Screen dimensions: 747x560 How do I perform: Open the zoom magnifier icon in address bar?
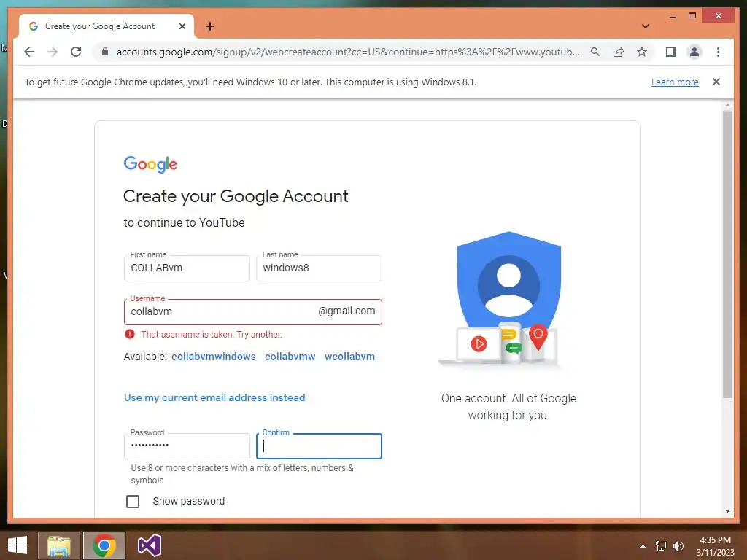595,52
